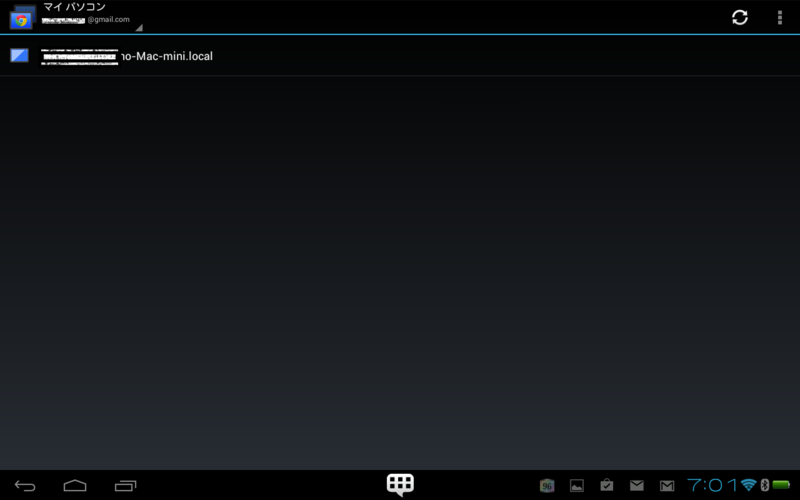Open the '96' notification icon

click(x=547, y=486)
